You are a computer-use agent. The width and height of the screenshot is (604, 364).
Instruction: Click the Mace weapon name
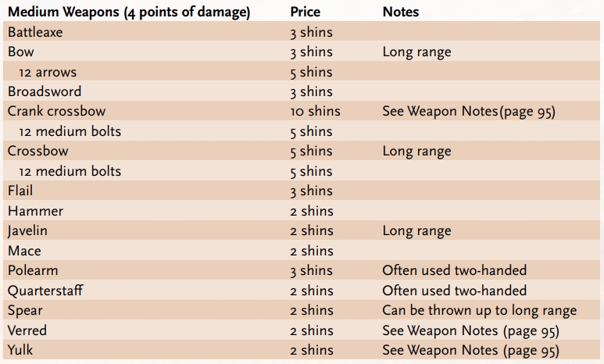click(24, 251)
